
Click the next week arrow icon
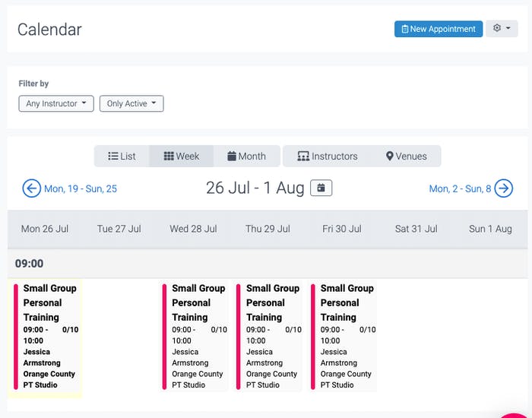pos(504,188)
